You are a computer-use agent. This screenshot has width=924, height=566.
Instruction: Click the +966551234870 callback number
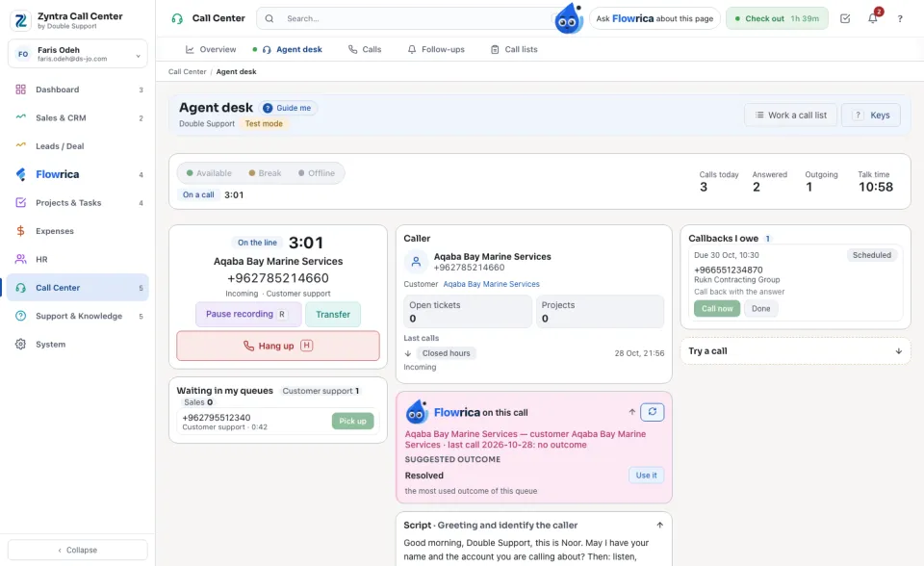[729, 270]
